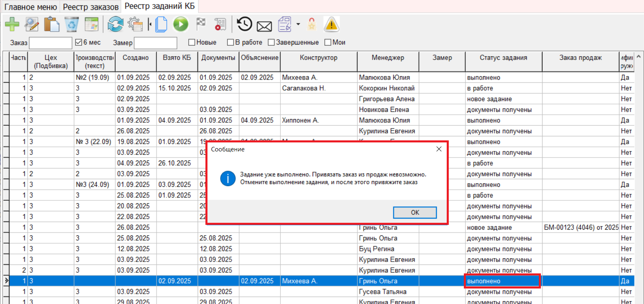644x304 pixels.
Task: Uncheck the "6 мес" checkbox
Action: point(79,42)
